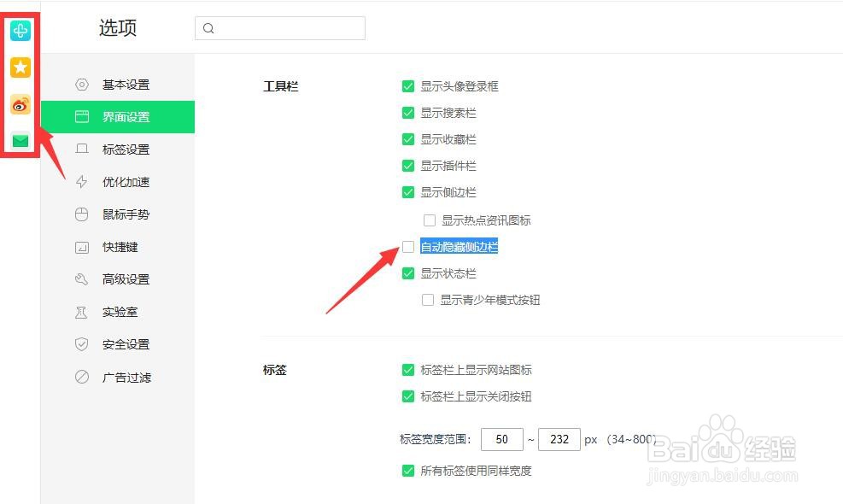Image resolution: width=843 pixels, height=504 pixels.
Task: Click the block icon beside 广告过滤
Action: pos(82,377)
